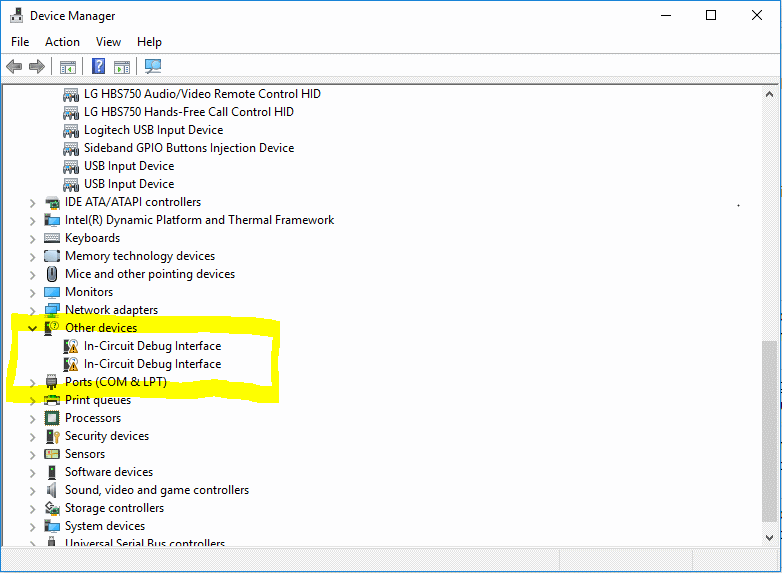Click icon beside LG HBS750 Audio/Video Remote Control HID
Image resolution: width=782 pixels, height=573 pixels.
tap(71, 94)
